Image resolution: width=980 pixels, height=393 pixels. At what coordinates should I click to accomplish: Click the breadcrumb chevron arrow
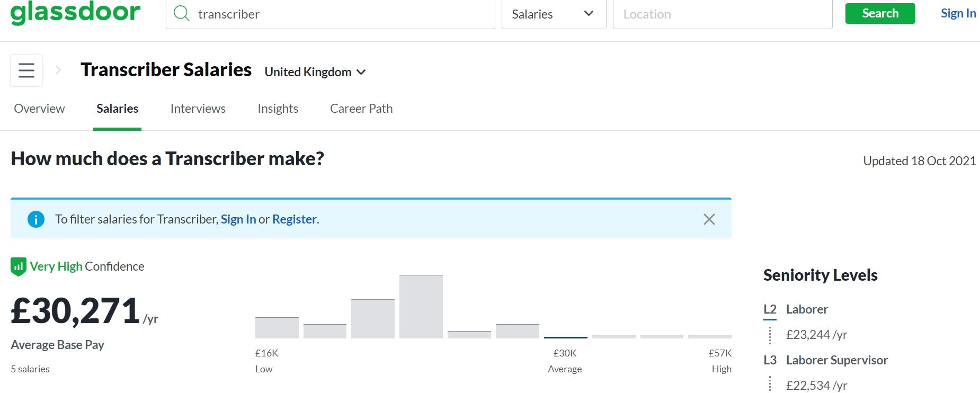pos(58,70)
